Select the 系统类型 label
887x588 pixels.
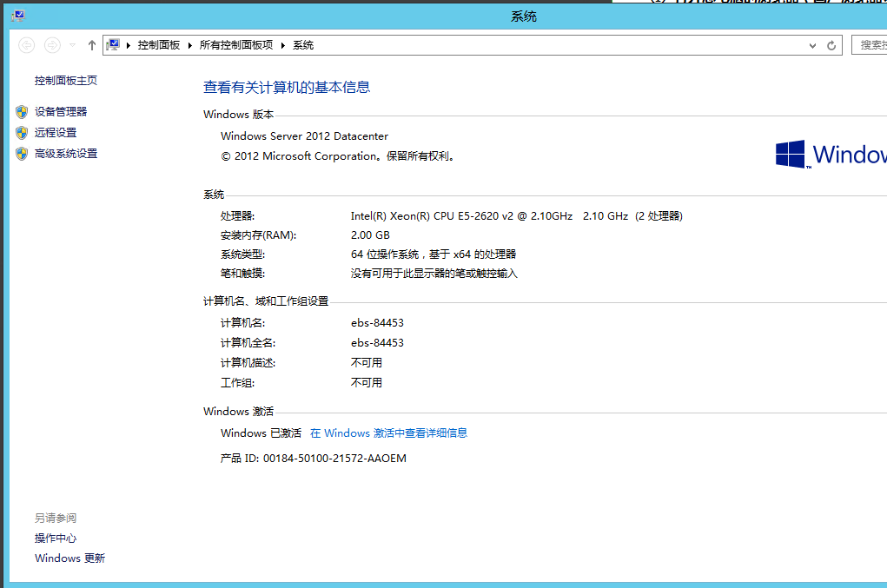click(x=242, y=254)
